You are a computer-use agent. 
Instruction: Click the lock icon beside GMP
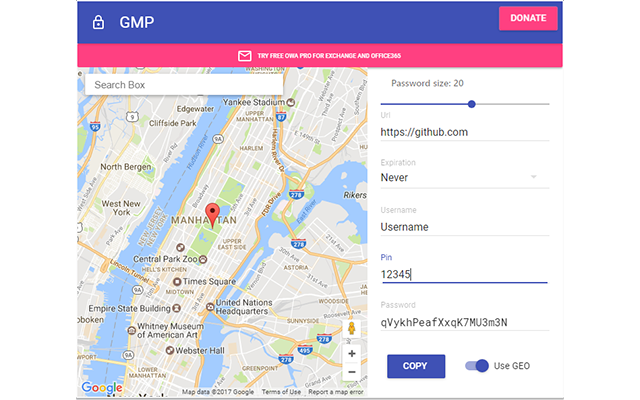[98, 22]
